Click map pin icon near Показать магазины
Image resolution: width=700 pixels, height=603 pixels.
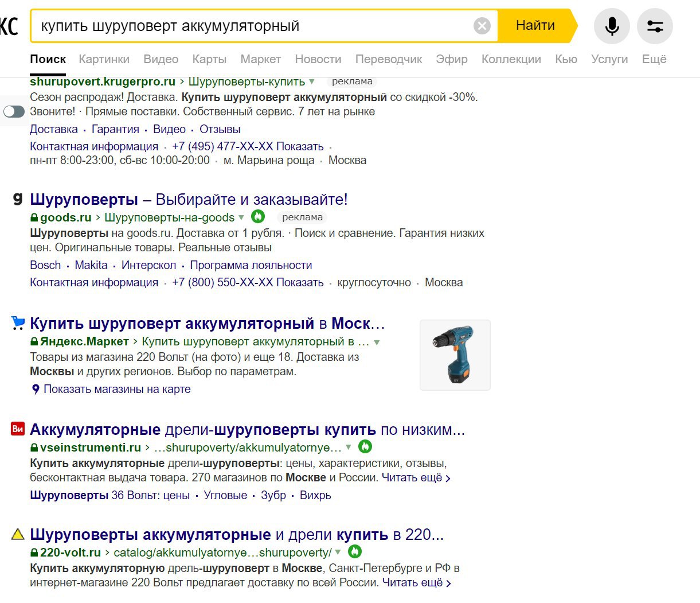coord(36,389)
